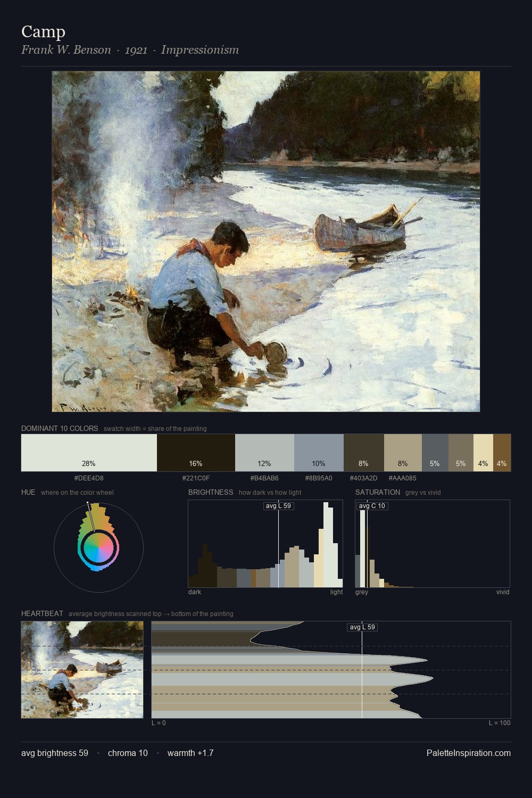Image resolution: width=532 pixels, height=798 pixels.
Task: Click the heartbeat painting thumbnail
Action: 82,670
